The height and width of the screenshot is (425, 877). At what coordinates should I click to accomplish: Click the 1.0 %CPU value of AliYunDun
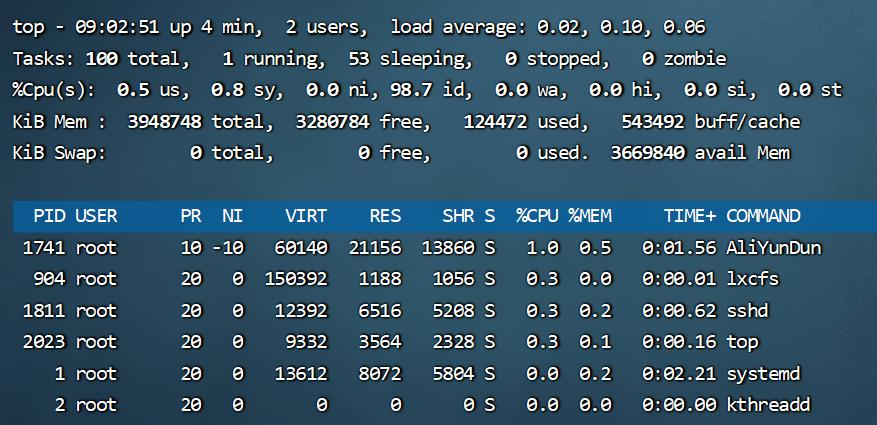543,248
